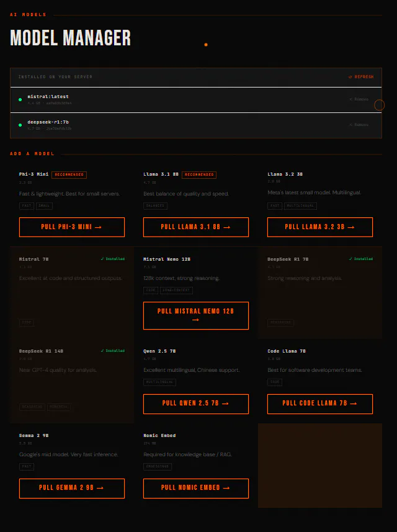
Task: Click the CODE tag under Mistral Nemo 12B
Action: click(151, 291)
